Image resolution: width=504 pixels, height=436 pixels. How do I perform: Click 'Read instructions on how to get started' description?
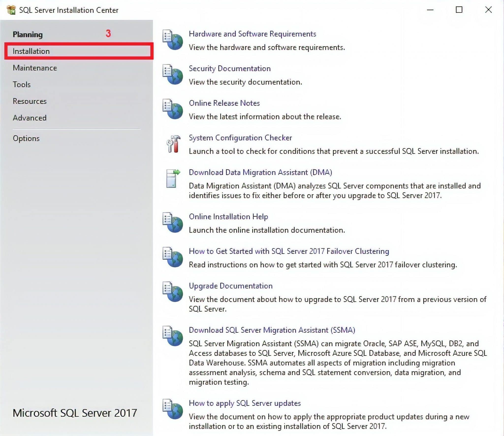coord(323,265)
